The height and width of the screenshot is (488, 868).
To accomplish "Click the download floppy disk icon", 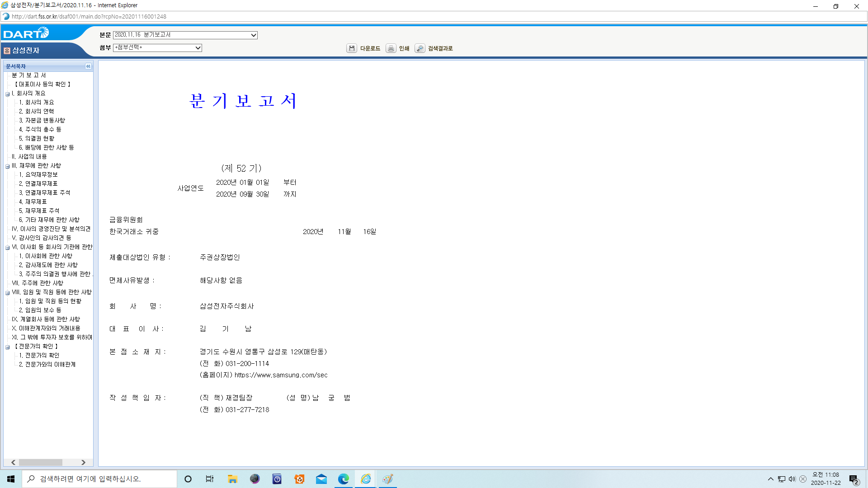I will [x=352, y=48].
